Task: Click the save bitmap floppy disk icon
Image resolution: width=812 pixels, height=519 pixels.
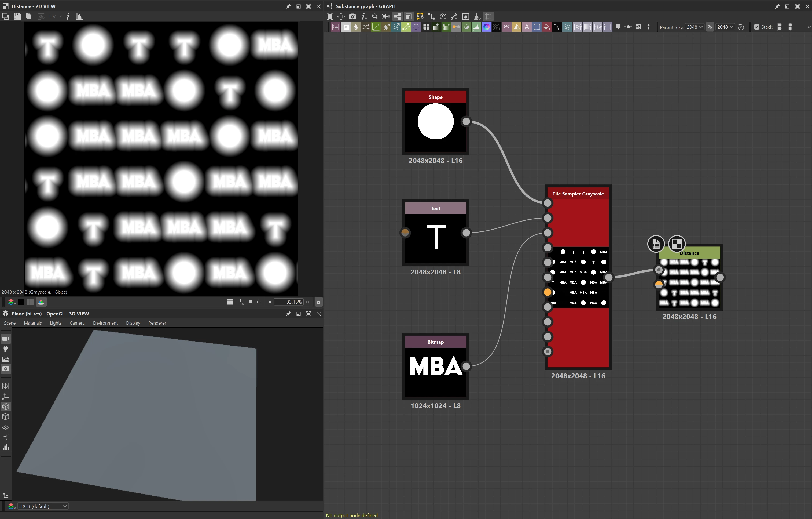Action: [x=17, y=17]
